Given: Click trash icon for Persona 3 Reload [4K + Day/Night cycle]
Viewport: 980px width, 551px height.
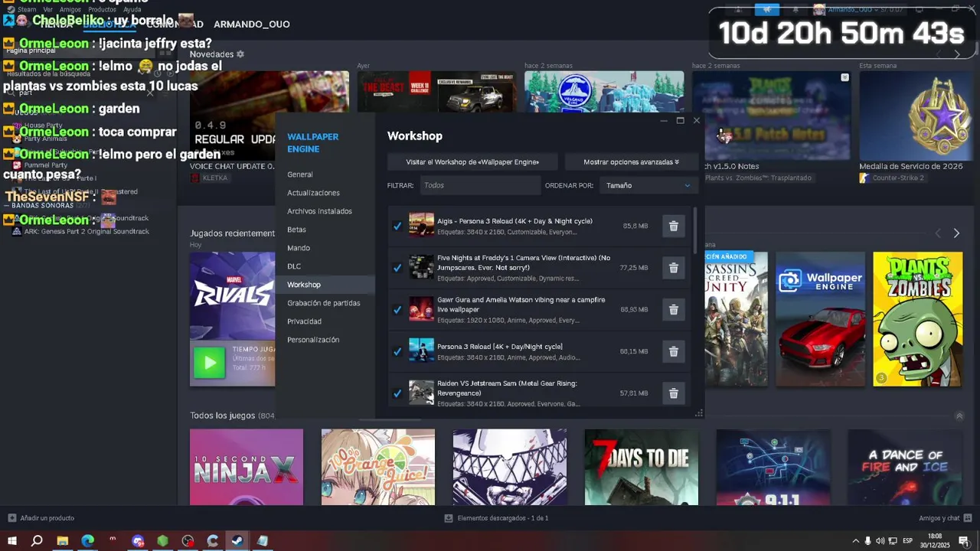Looking at the screenshot, I should (x=674, y=351).
